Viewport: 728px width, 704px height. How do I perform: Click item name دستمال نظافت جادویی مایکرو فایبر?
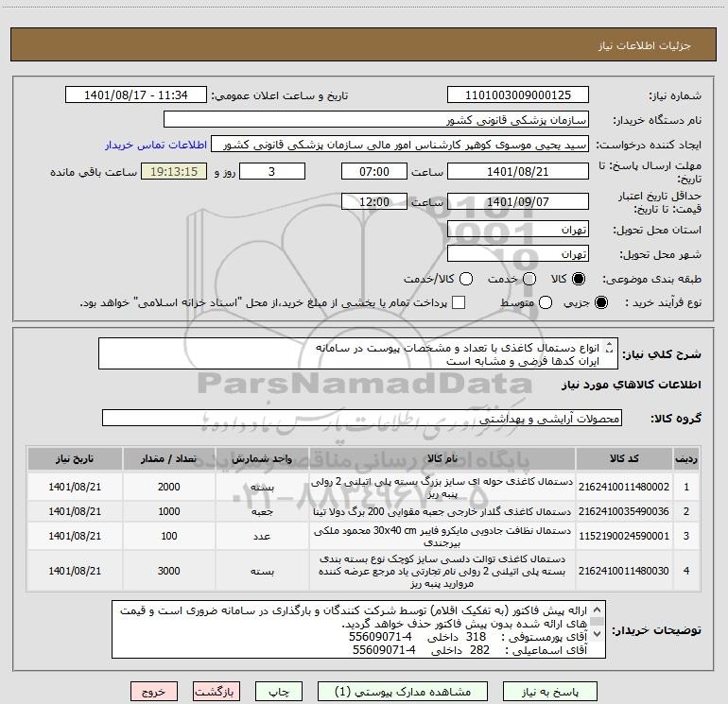[x=442, y=537]
